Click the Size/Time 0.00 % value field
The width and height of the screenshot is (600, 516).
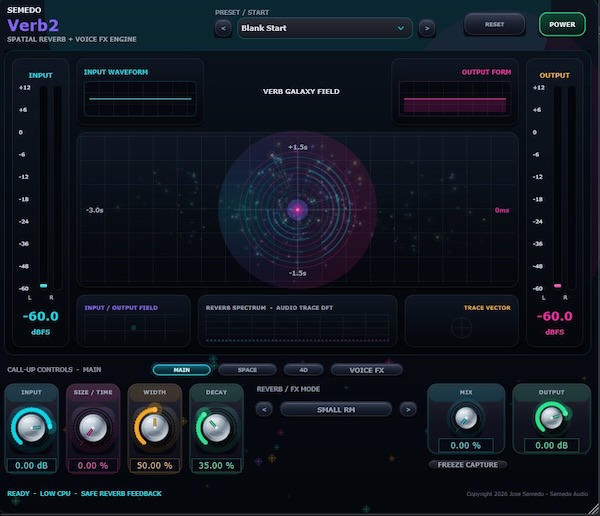coord(93,465)
